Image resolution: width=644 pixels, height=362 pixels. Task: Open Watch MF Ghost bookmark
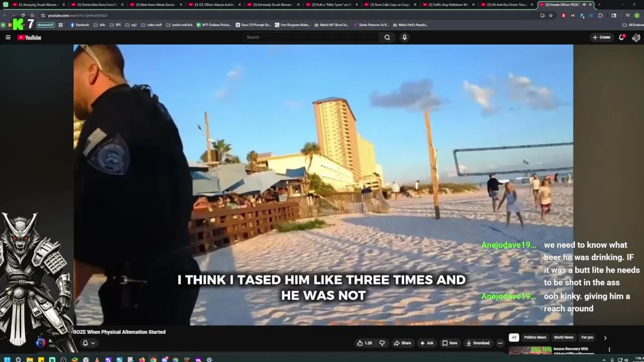pos(332,25)
